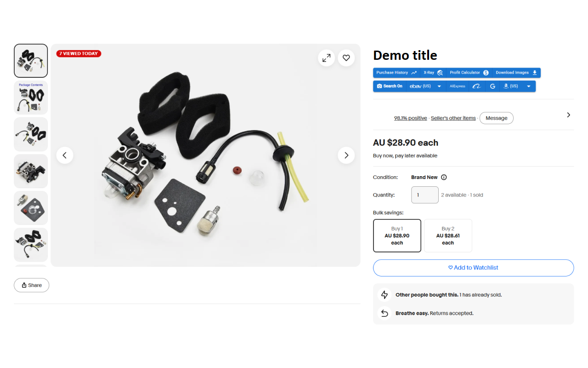
Task: Click 'Breathe easy. Returns accepted.' text
Action: click(x=435, y=313)
